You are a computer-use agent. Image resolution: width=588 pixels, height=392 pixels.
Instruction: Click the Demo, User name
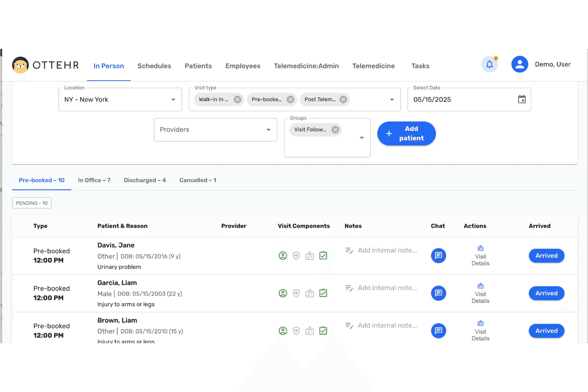[553, 64]
